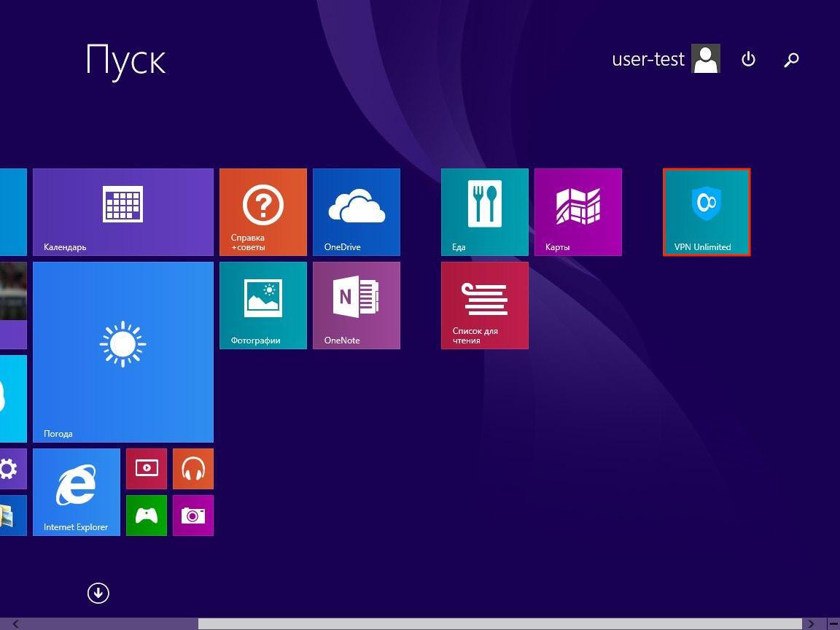Screen dimensions: 840x630
Task: Open the Maps (Карты) tile
Action: (577, 212)
